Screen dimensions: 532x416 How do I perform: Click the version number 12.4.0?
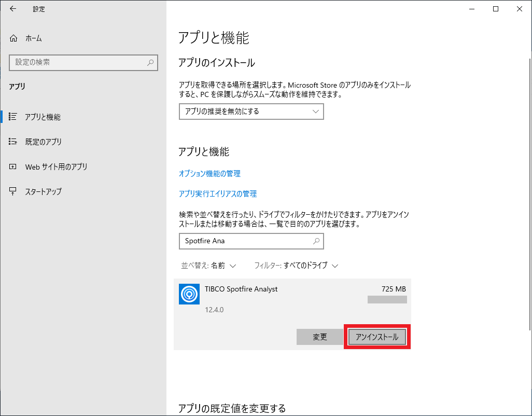point(214,310)
